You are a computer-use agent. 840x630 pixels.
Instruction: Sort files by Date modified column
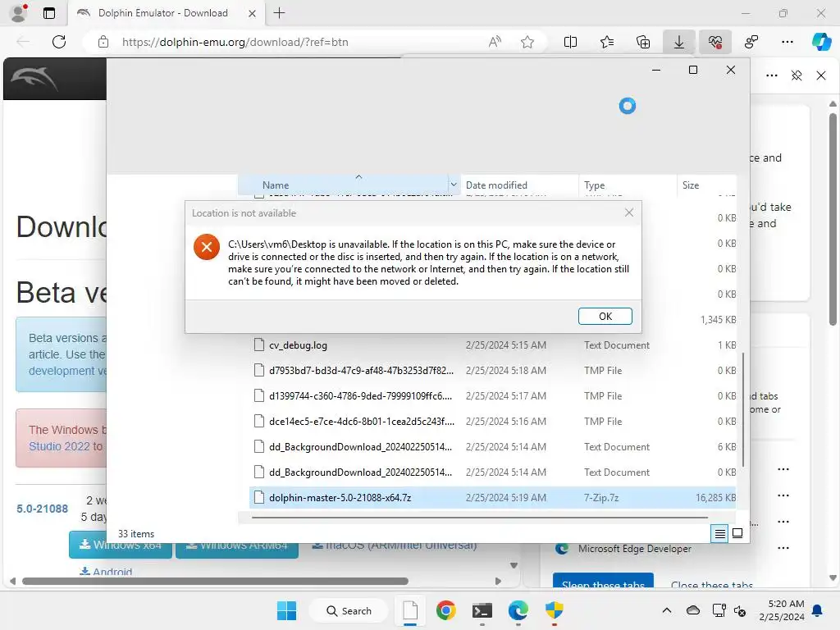tap(519, 185)
